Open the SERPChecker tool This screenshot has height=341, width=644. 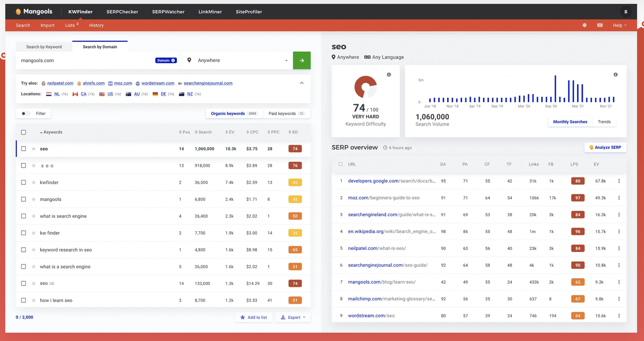pos(122,12)
